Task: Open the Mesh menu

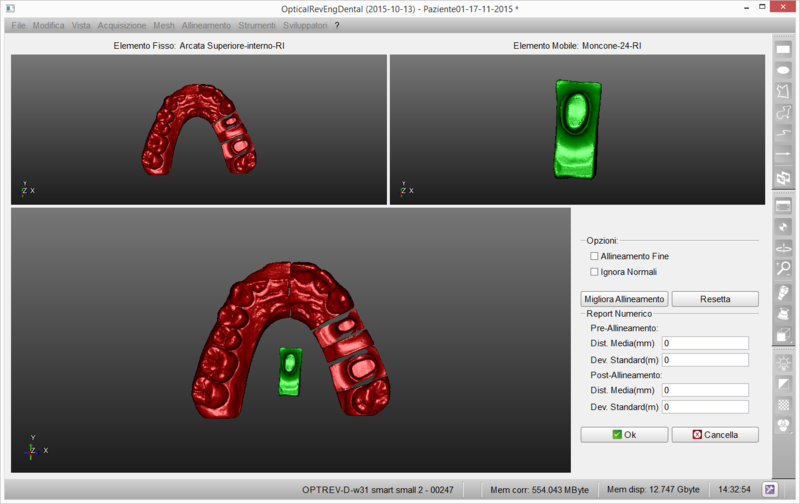Action: tap(163, 24)
